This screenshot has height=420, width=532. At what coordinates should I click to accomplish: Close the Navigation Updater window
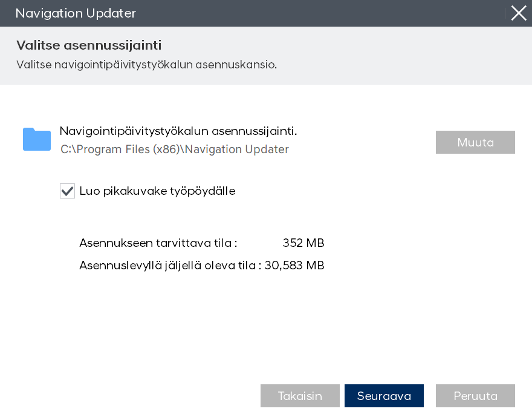[519, 13]
